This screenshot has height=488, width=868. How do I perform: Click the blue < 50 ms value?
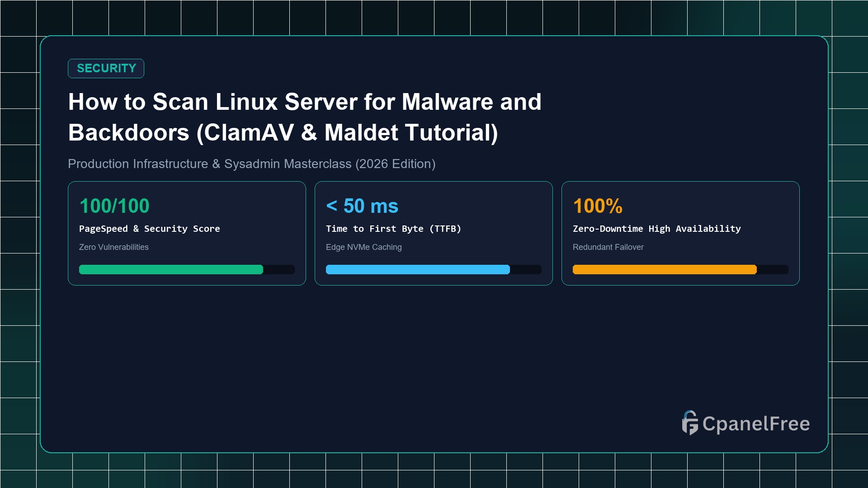[x=362, y=206]
